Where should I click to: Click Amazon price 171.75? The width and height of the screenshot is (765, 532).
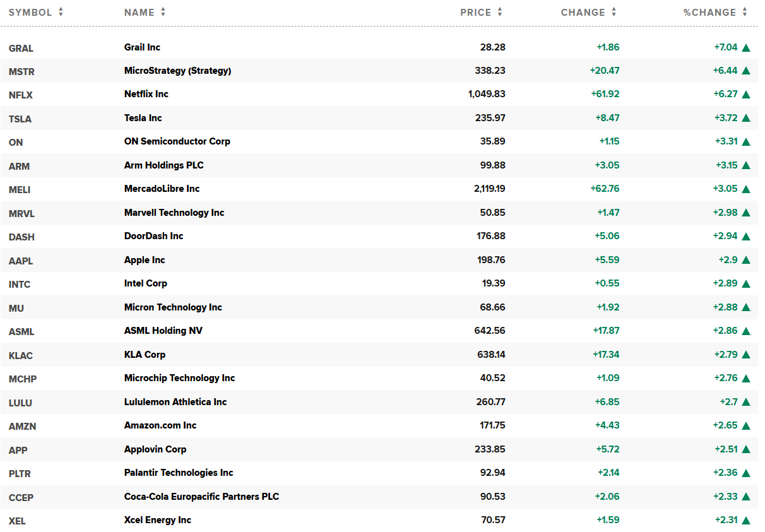(x=492, y=425)
